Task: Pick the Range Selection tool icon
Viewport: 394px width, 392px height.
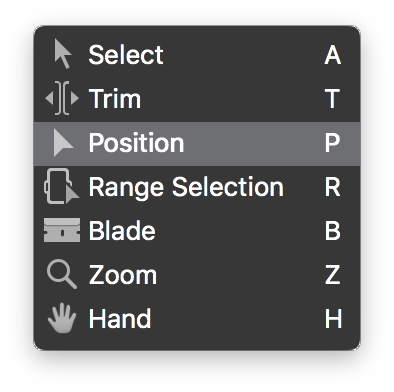Action: point(61,186)
